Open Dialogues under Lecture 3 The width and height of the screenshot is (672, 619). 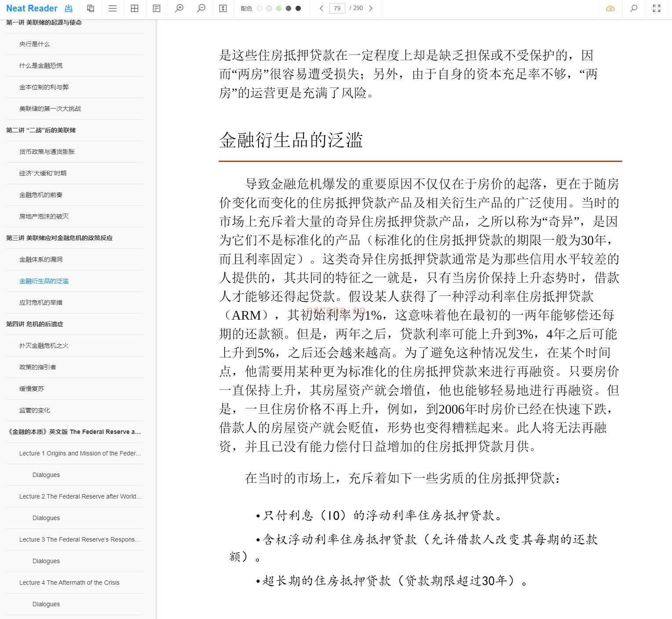point(46,561)
